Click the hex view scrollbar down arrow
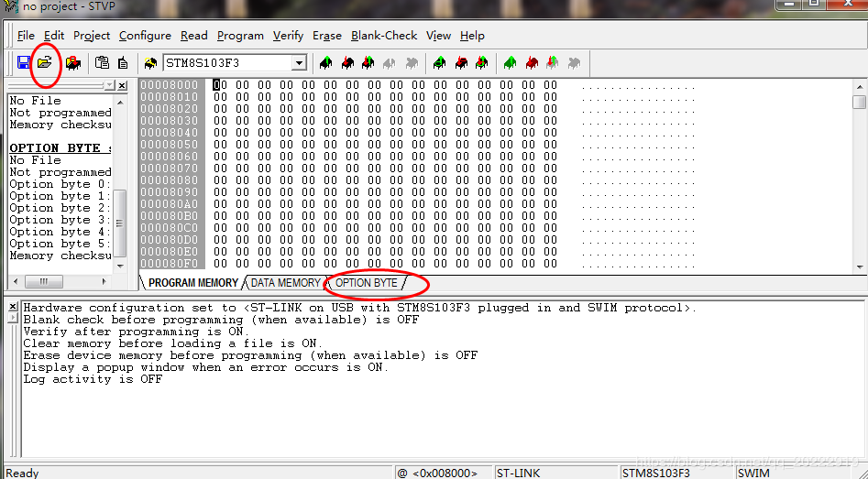 (860, 267)
